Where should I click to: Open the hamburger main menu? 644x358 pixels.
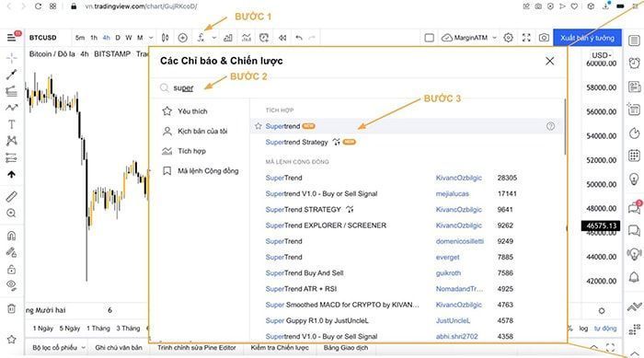pos(11,38)
